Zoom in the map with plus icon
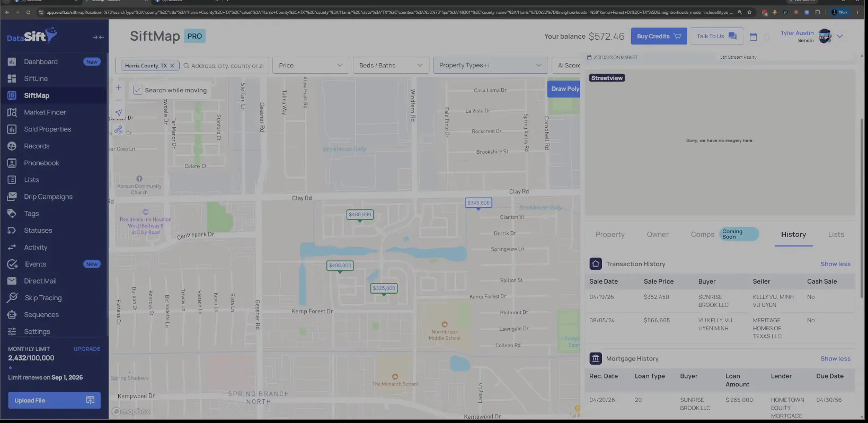The width and height of the screenshot is (868, 423). (119, 87)
